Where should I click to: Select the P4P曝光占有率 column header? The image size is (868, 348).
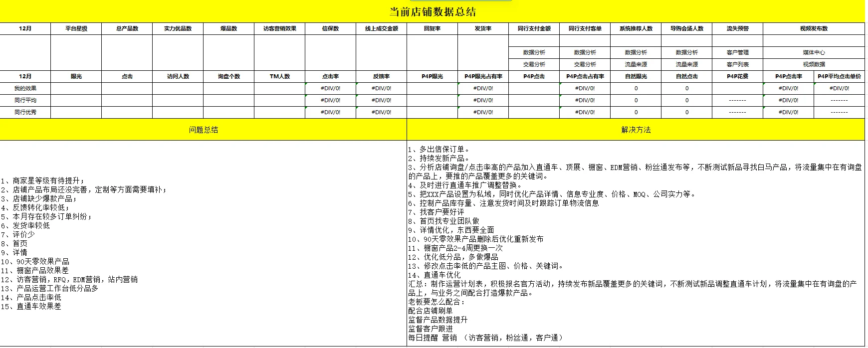(x=483, y=76)
